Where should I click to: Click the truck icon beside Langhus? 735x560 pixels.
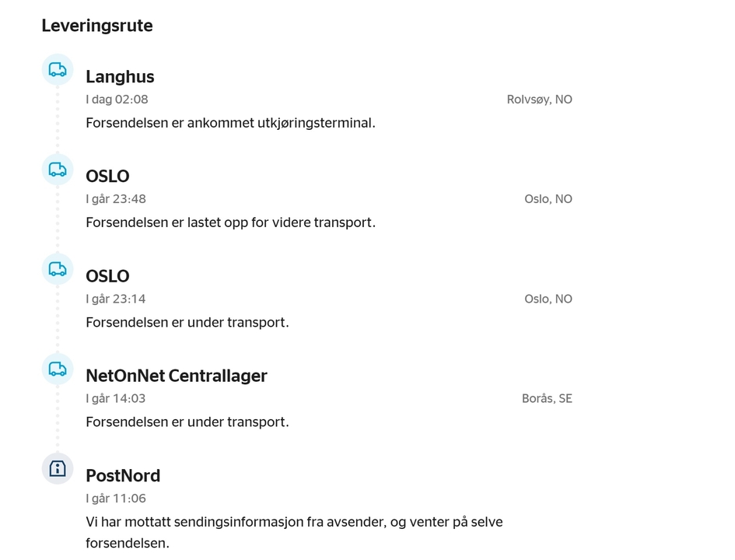58,70
